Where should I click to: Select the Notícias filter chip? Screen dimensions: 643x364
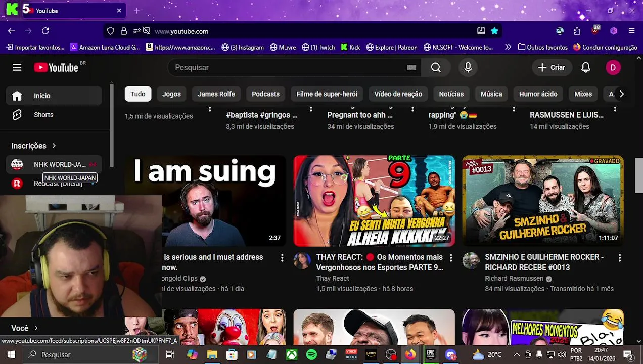pyautogui.click(x=451, y=94)
